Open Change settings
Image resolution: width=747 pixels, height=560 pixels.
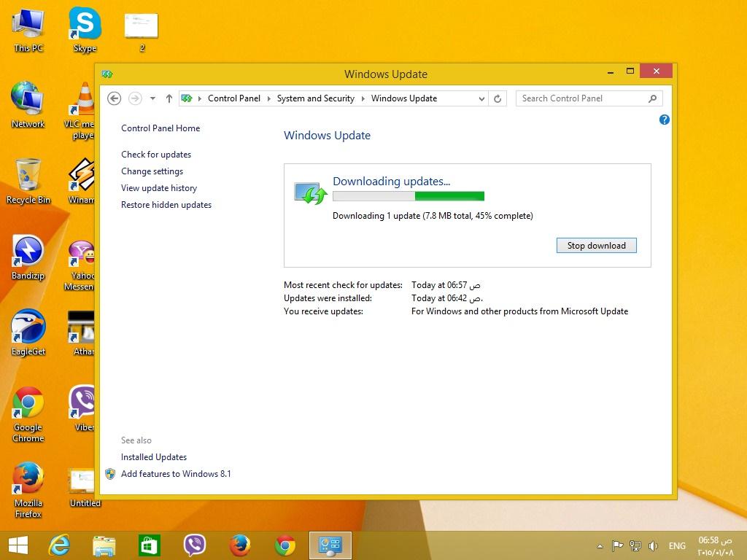click(152, 171)
